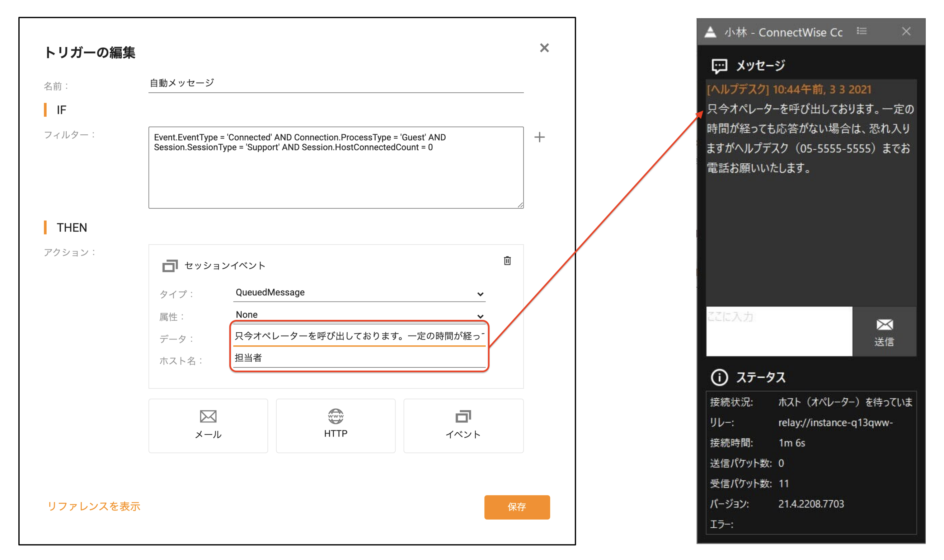
Task: Click the ステータス info icon
Action: tap(719, 377)
